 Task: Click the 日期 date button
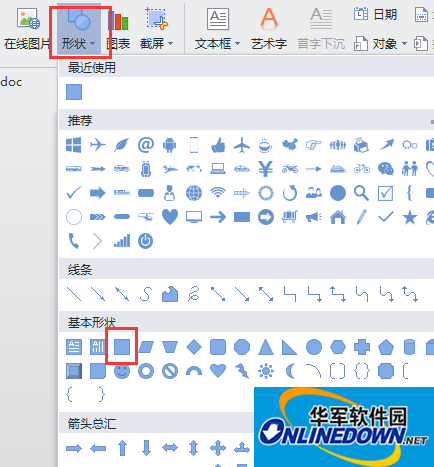click(x=375, y=15)
